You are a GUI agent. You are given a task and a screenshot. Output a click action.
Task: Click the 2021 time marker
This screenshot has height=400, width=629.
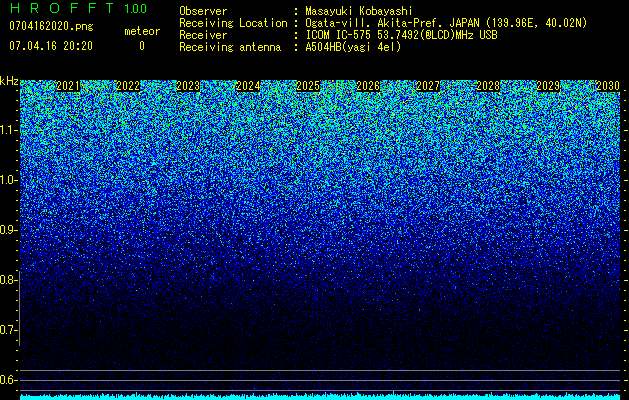click(68, 86)
